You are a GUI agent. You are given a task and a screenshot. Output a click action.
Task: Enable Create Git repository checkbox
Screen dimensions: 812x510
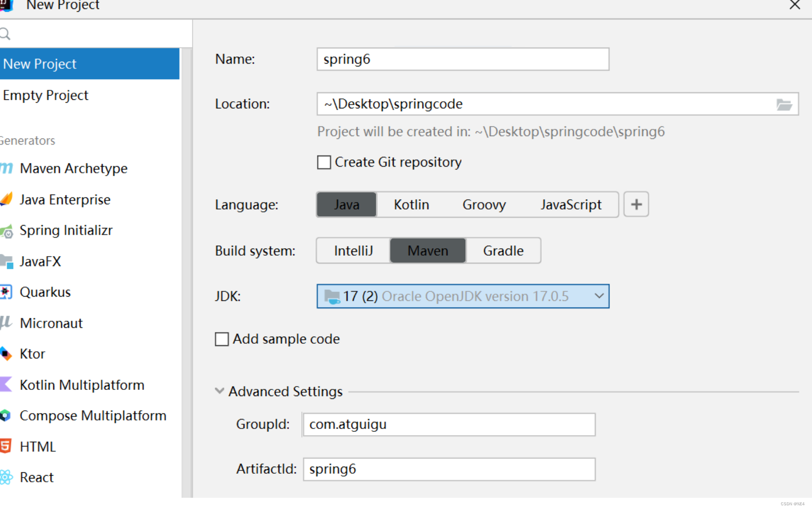pos(324,162)
